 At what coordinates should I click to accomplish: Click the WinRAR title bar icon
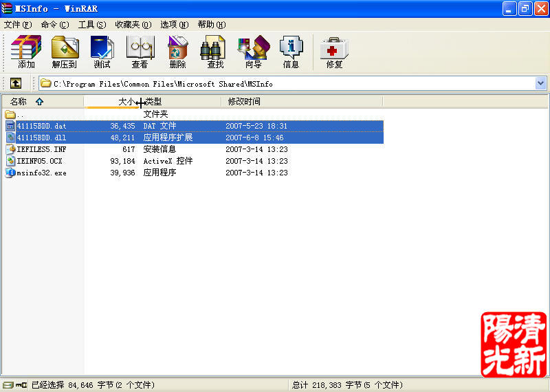7,8
